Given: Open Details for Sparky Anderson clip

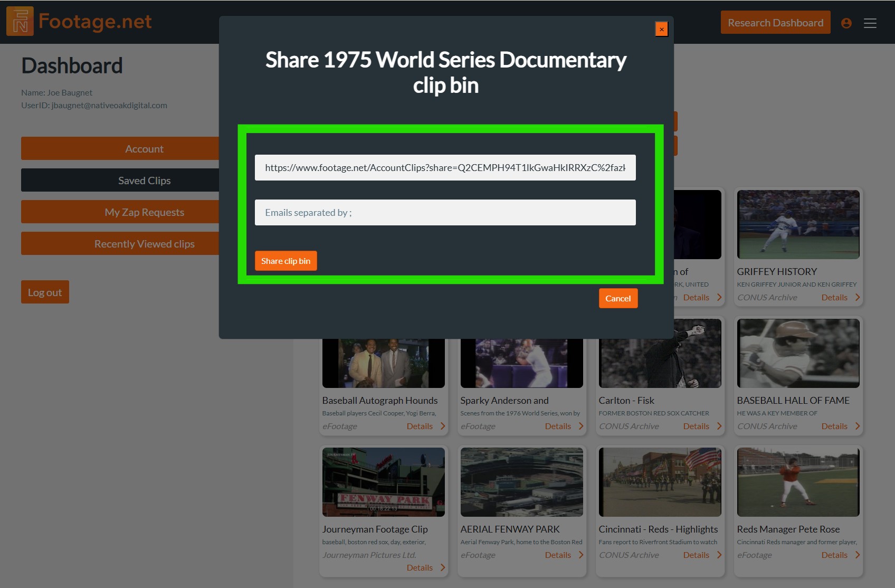Looking at the screenshot, I should click(558, 426).
